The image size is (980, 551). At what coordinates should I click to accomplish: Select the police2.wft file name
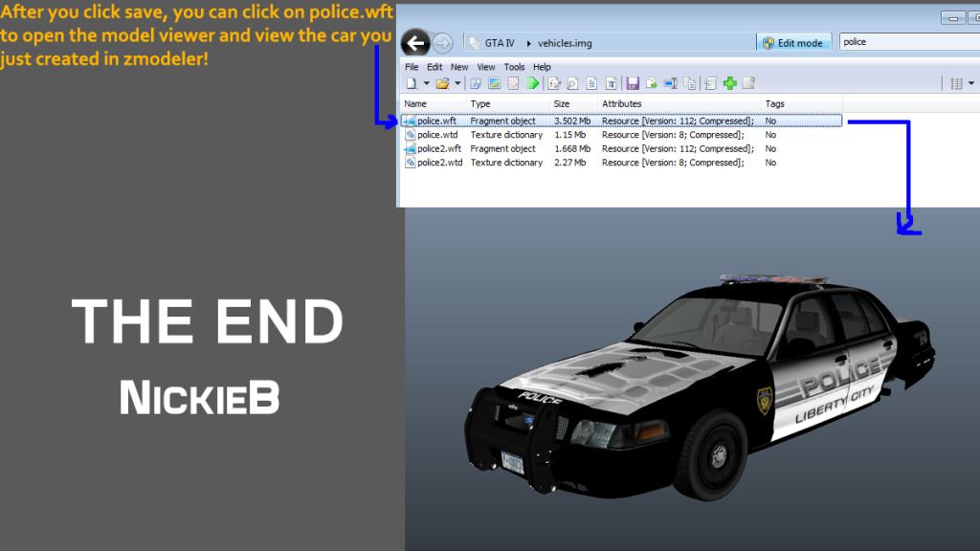[439, 148]
